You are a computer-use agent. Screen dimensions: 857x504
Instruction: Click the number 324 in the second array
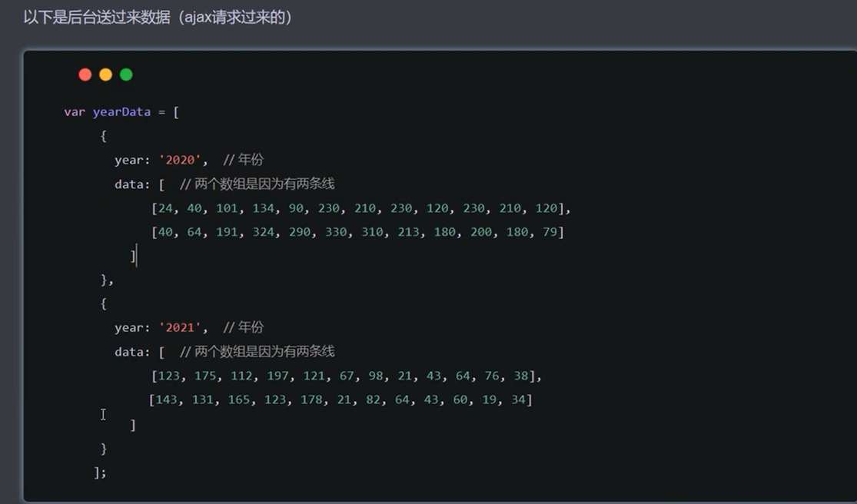pos(263,232)
